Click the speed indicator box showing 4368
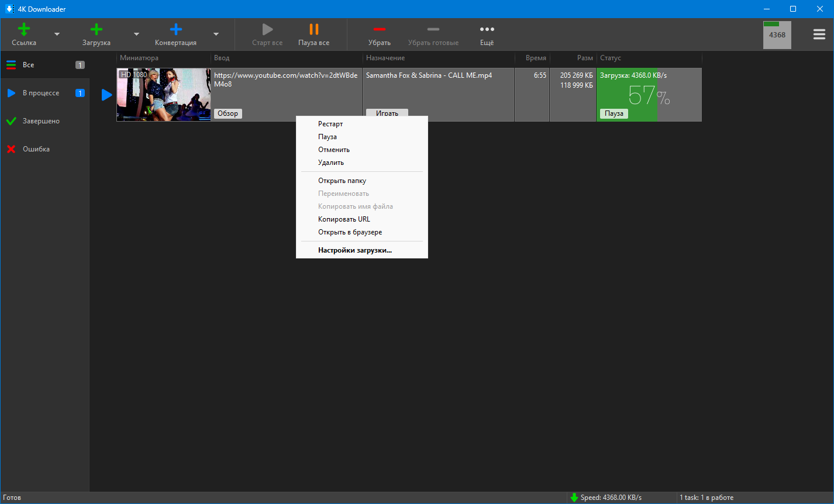The image size is (834, 504). (777, 35)
